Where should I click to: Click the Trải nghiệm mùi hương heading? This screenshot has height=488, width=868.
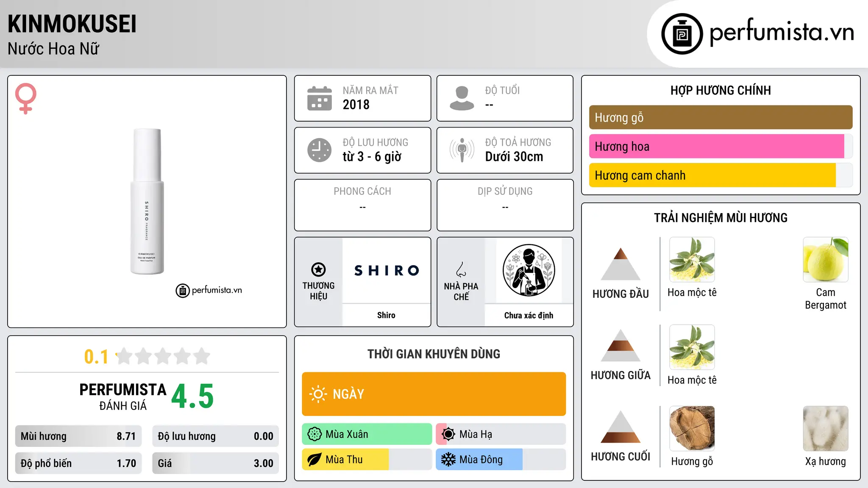point(721,218)
